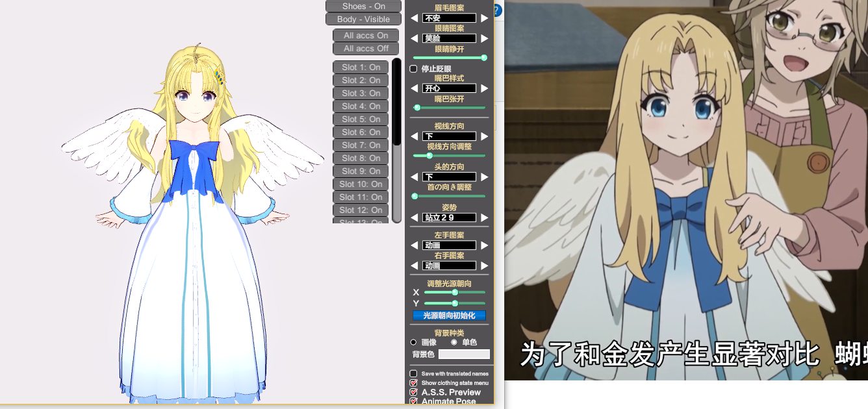Click next arrow for 视线方向
Image resolution: width=868 pixels, height=409 pixels.
484,136
